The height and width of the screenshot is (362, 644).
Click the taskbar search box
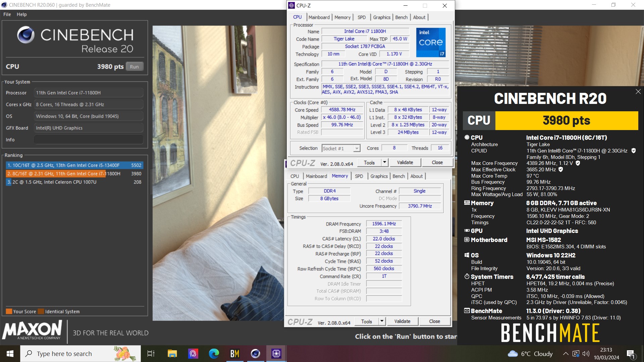pyautogui.click(x=80, y=354)
